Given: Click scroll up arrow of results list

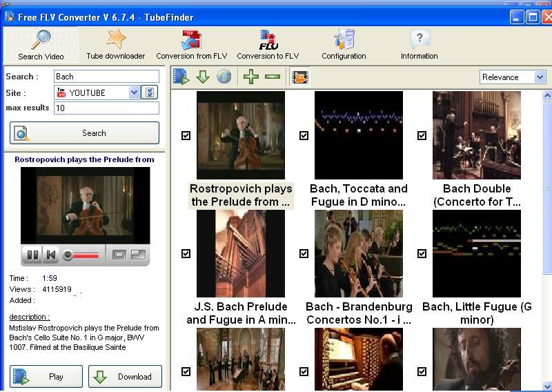Looking at the screenshot, I should [547, 95].
